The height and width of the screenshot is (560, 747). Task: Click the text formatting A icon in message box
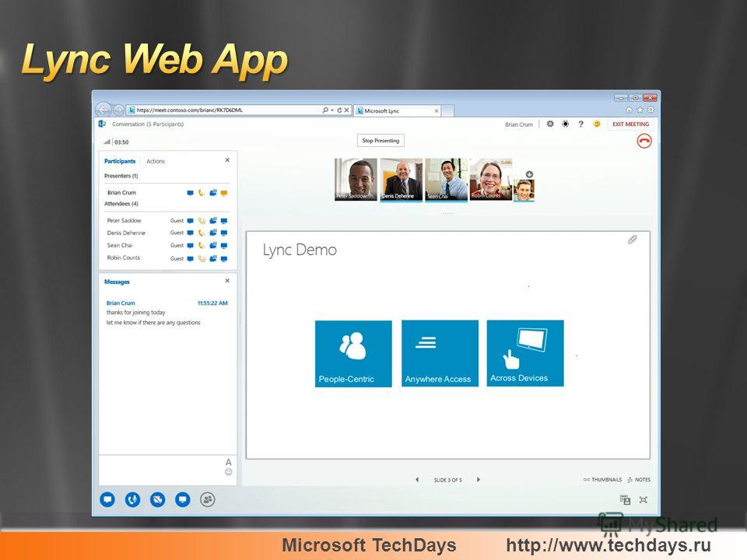click(228, 462)
